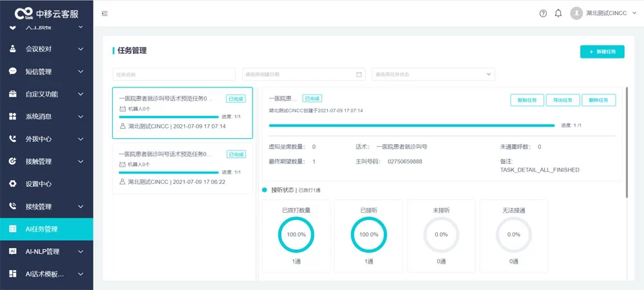This screenshot has height=290, width=644.
Task: Click the 导出任务 button
Action: coord(563,100)
